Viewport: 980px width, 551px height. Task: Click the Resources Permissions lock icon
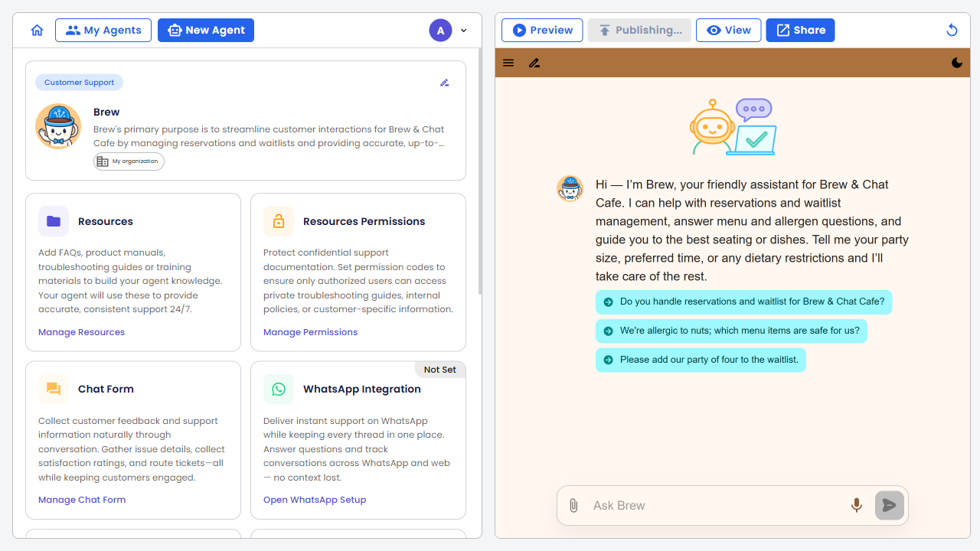[279, 221]
